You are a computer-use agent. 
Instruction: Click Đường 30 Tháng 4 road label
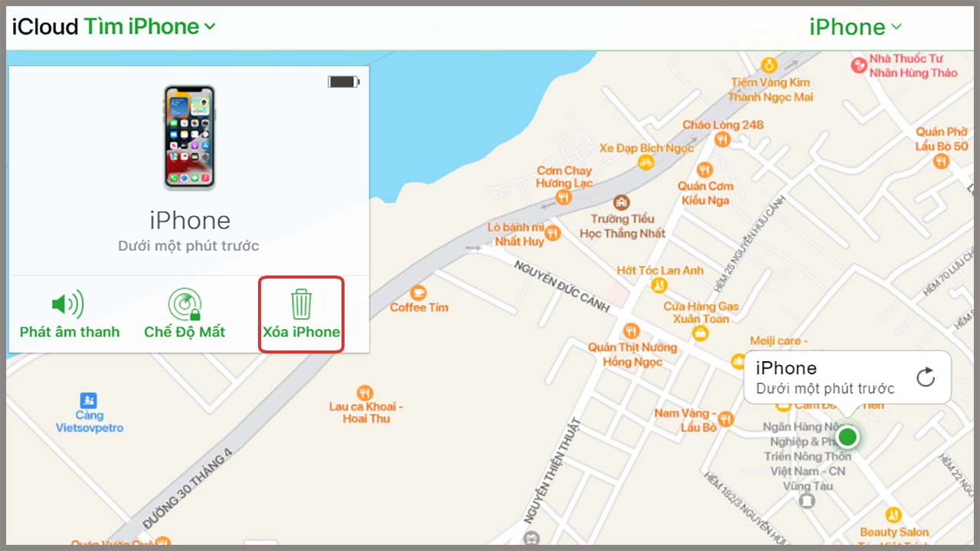point(186,491)
